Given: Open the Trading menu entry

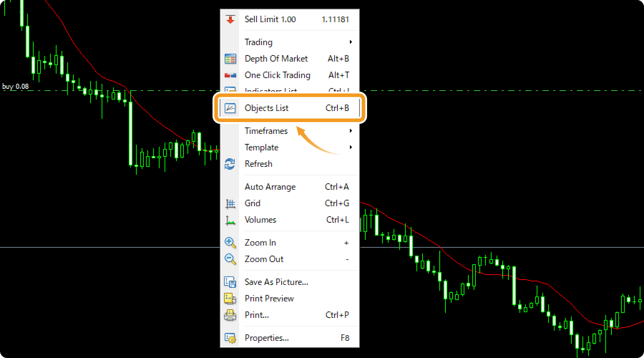Looking at the screenshot, I should (290, 42).
